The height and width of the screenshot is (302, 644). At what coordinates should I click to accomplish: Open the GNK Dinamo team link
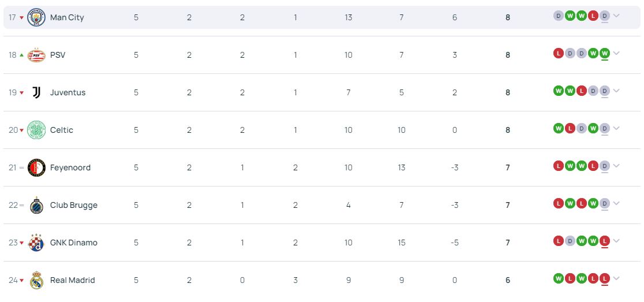pyautogui.click(x=73, y=243)
